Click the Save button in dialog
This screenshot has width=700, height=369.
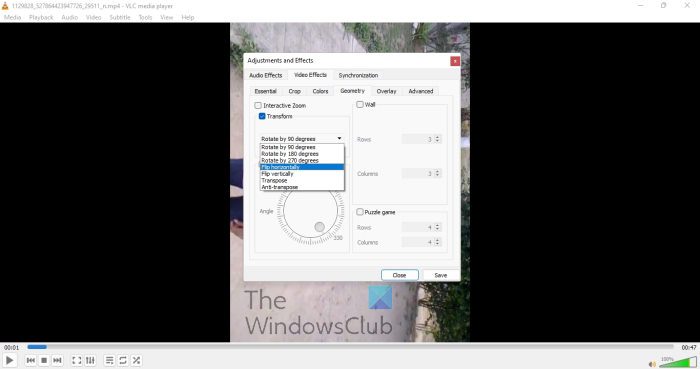pos(441,275)
